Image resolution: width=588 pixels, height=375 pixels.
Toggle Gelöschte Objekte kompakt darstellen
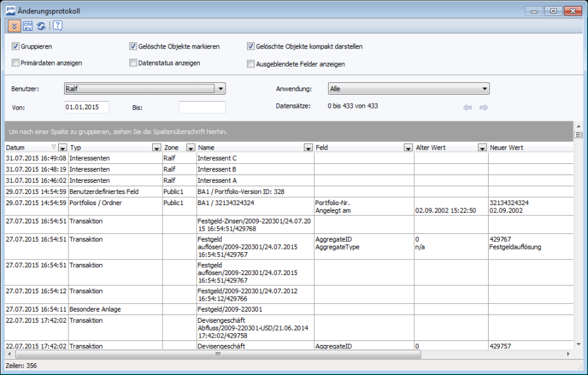click(251, 47)
